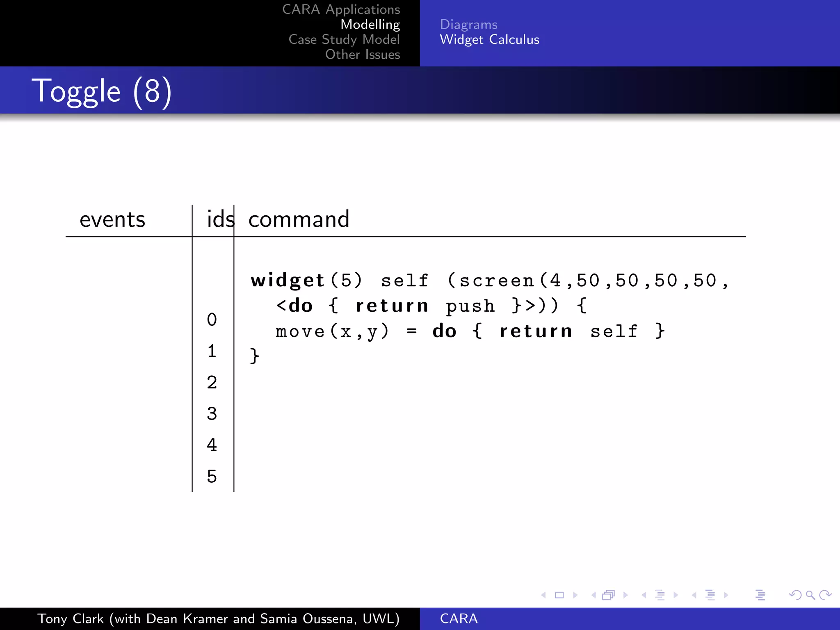
Task: Open the CARA Applications section
Action: coord(341,9)
